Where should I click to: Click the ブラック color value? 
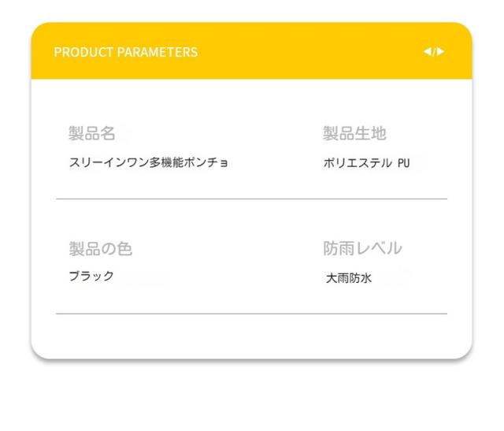[x=91, y=276]
